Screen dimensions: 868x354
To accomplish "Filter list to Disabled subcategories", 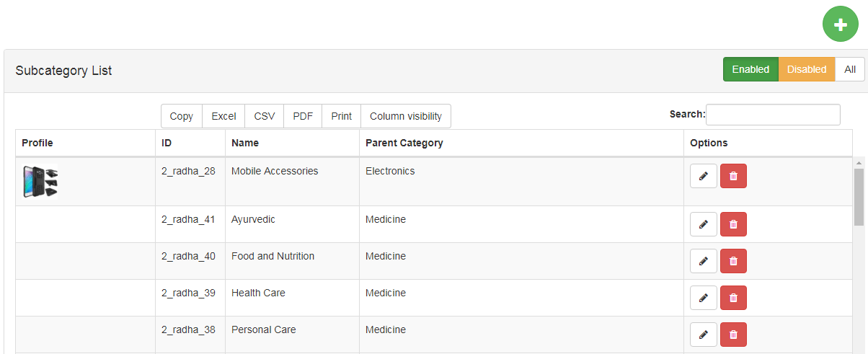I will click(806, 69).
